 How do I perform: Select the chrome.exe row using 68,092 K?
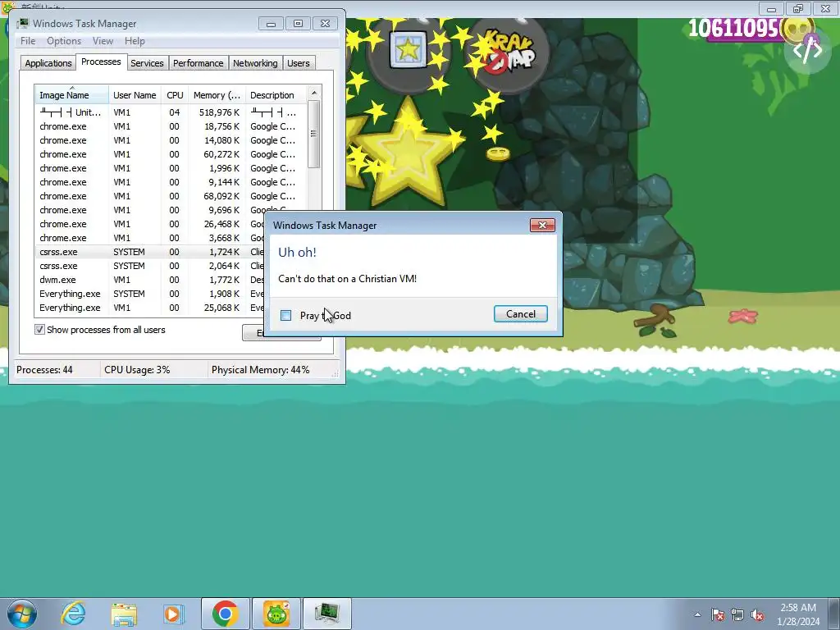171,196
